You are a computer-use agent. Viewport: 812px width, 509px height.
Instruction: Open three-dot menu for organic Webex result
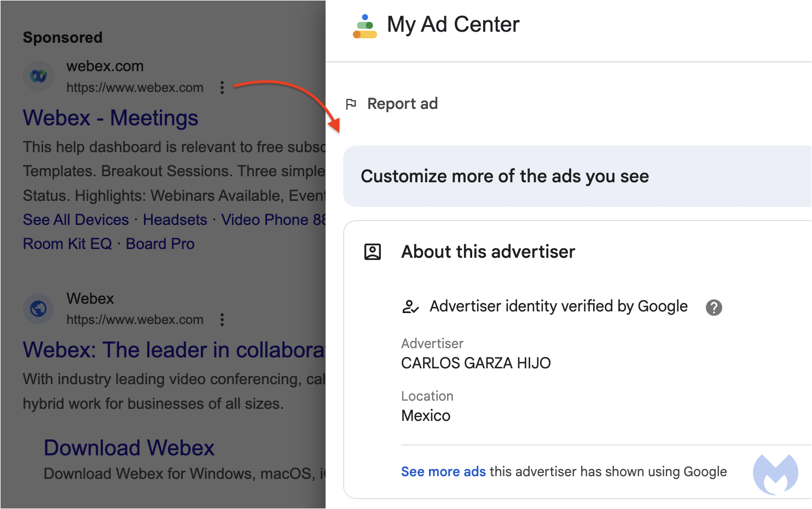[x=222, y=320]
